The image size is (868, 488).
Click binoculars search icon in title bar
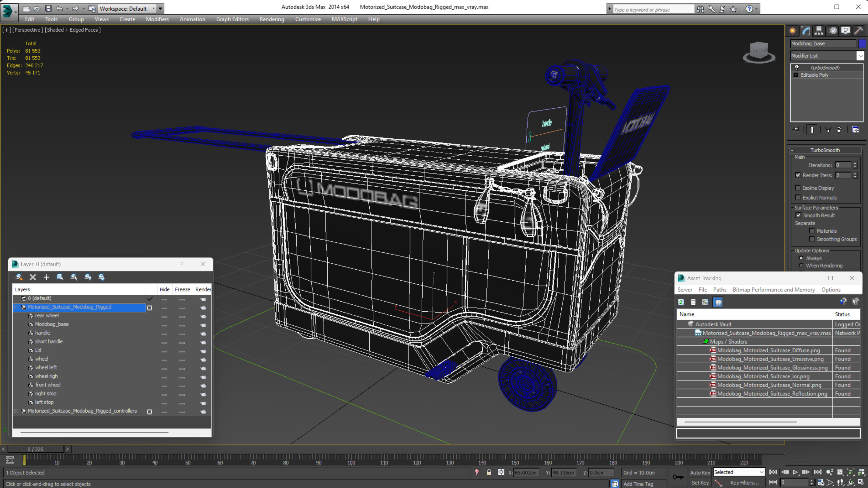[x=701, y=9]
